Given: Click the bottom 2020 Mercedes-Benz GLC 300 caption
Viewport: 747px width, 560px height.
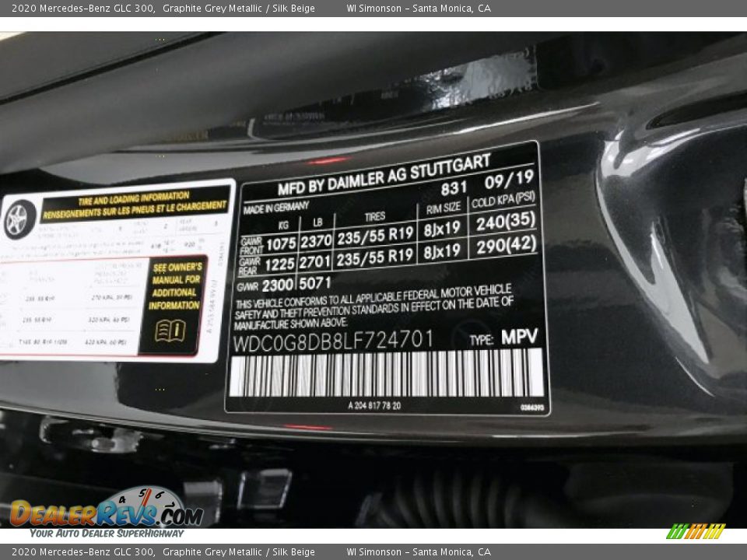Looking at the screenshot, I should pos(78,552).
